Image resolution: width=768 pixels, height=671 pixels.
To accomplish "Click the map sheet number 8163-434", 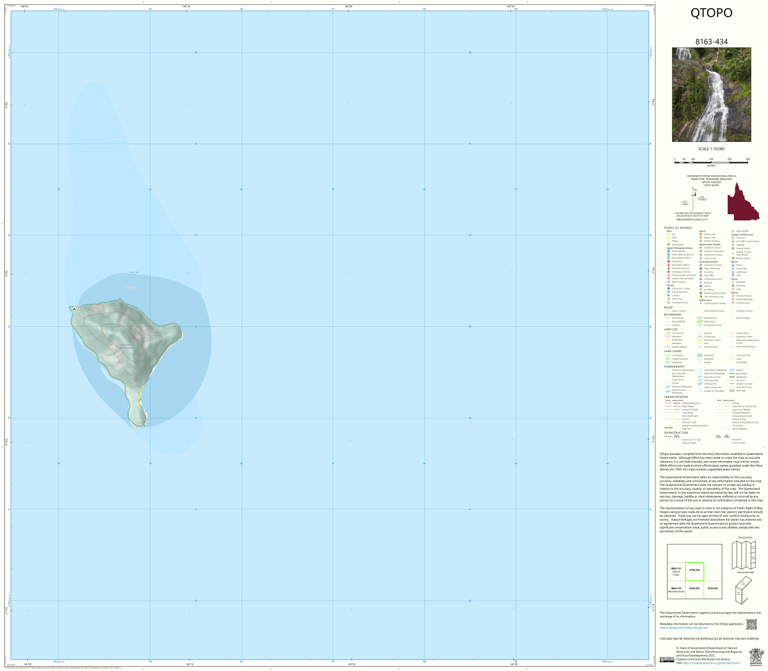I will click(x=711, y=42).
